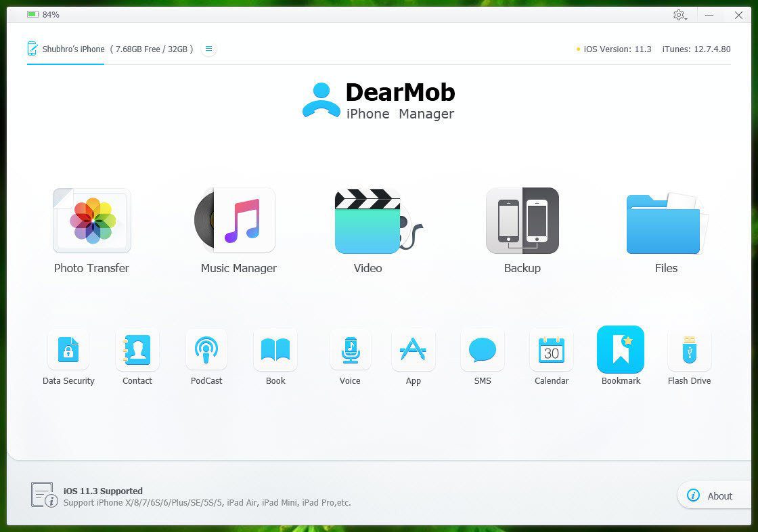The height and width of the screenshot is (532, 758).
Task: Open the settings gear dropdown
Action: click(679, 15)
